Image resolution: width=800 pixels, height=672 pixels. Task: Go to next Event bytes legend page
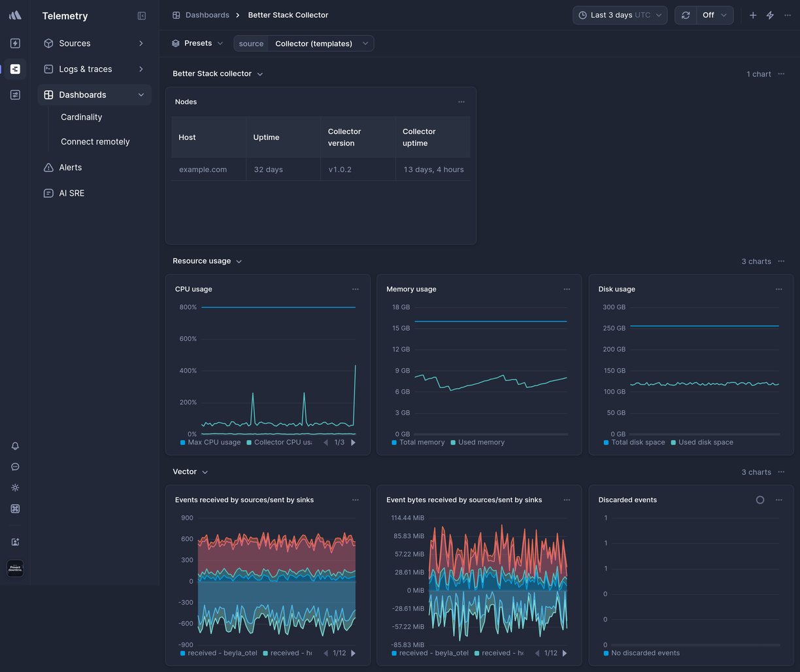(565, 653)
